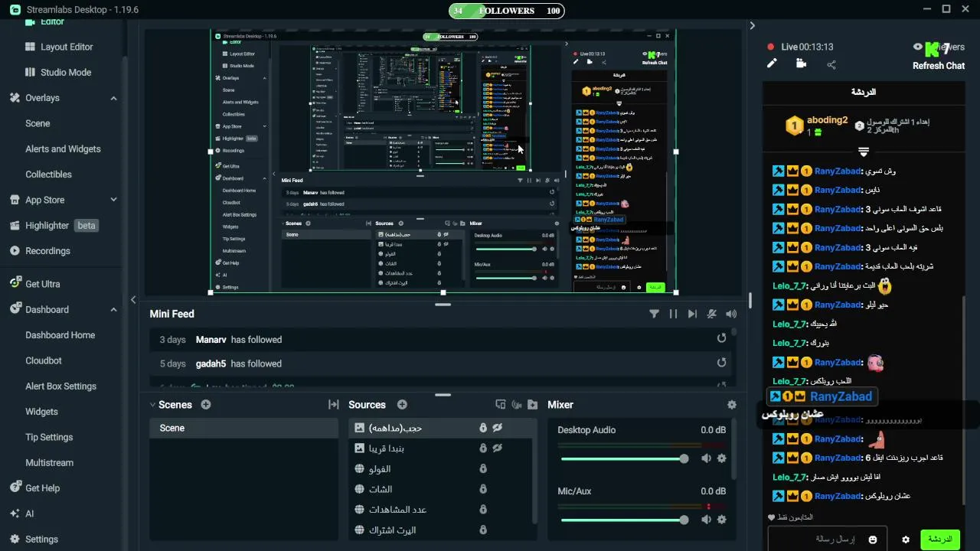The width and height of the screenshot is (980, 551).
Task: Replay the gadah5 follow alert
Action: (x=721, y=363)
